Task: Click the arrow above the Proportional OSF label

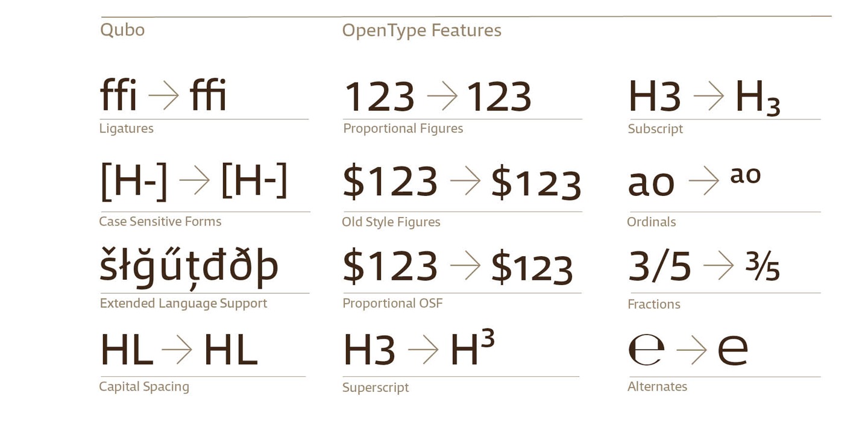Action: 465,265
